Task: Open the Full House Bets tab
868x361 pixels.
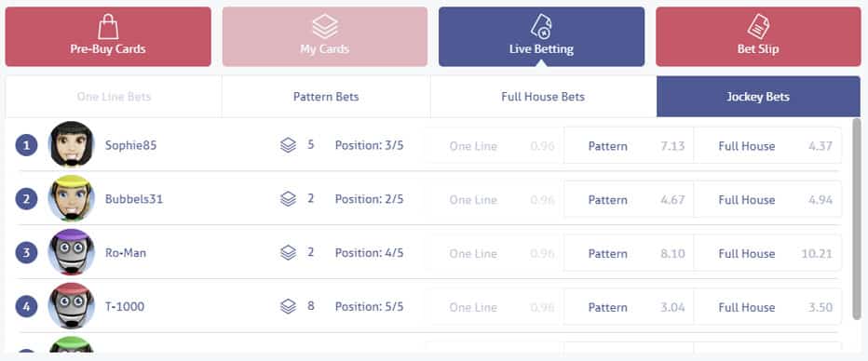Action: [x=543, y=97]
